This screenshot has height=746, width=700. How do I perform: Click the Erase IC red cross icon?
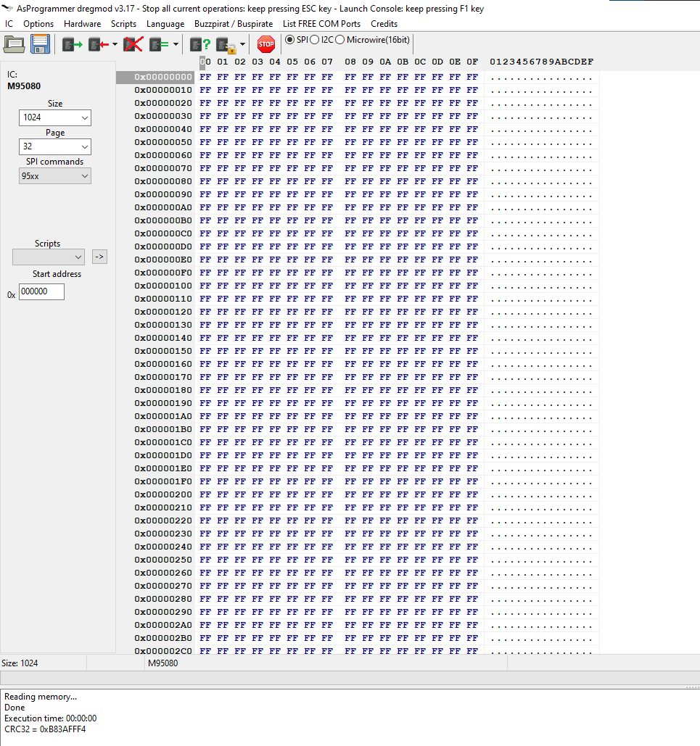(133, 45)
